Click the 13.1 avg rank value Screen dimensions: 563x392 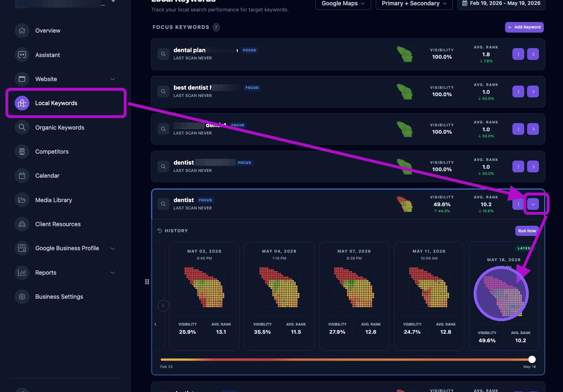point(221,332)
